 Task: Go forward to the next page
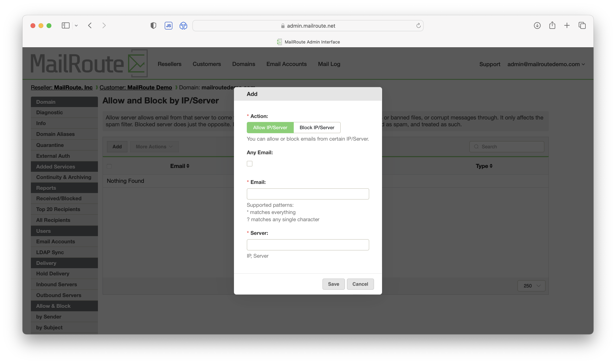pos(104,25)
